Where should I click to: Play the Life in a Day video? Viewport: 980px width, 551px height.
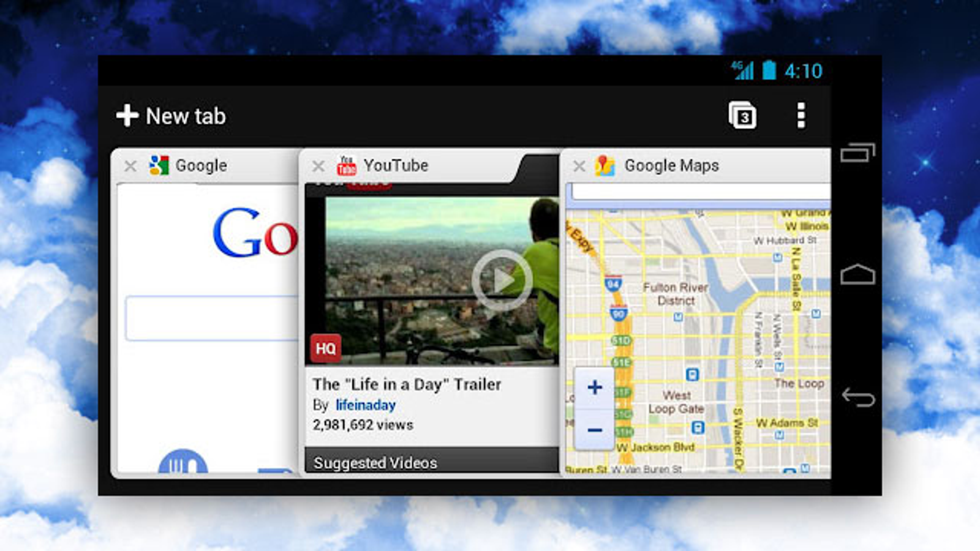(x=502, y=280)
